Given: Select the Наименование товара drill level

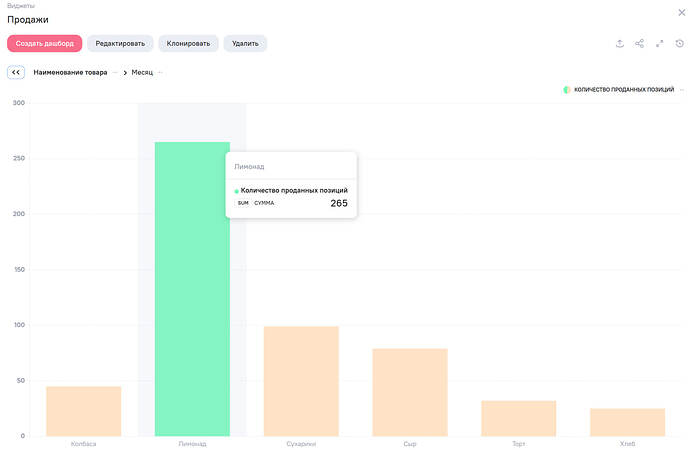Looking at the screenshot, I should tap(70, 72).
